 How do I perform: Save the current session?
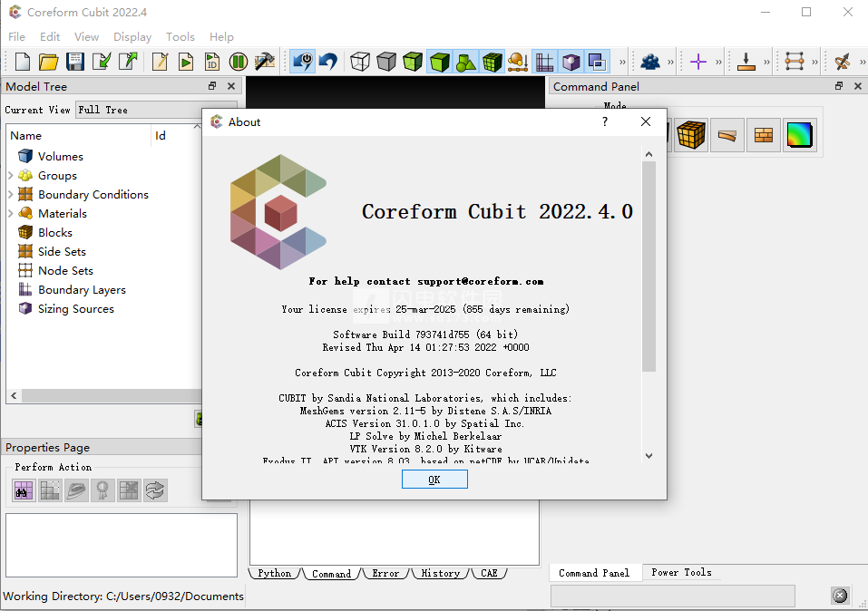(76, 61)
